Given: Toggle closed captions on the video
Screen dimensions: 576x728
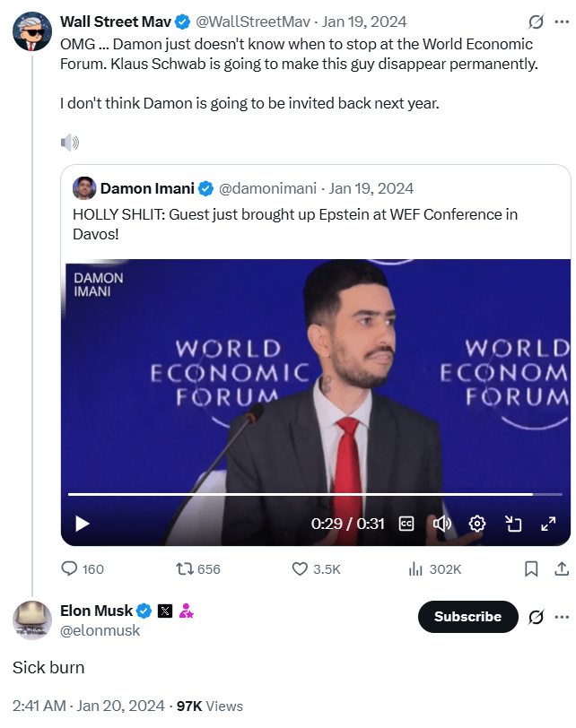Looking at the screenshot, I should [406, 524].
